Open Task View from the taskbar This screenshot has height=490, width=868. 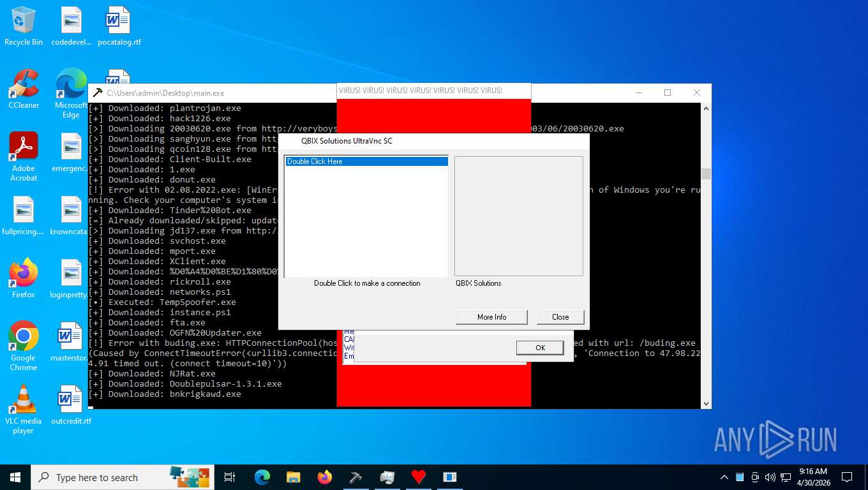[x=230, y=477]
